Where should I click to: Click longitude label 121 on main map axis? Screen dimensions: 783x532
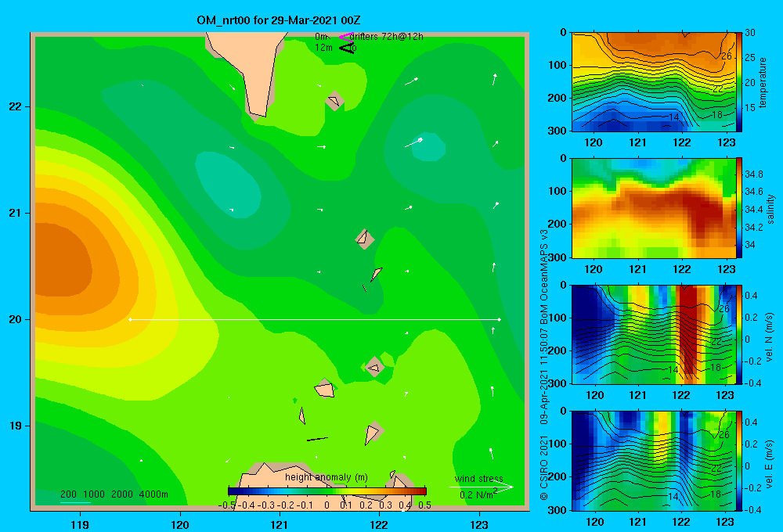[x=280, y=525]
